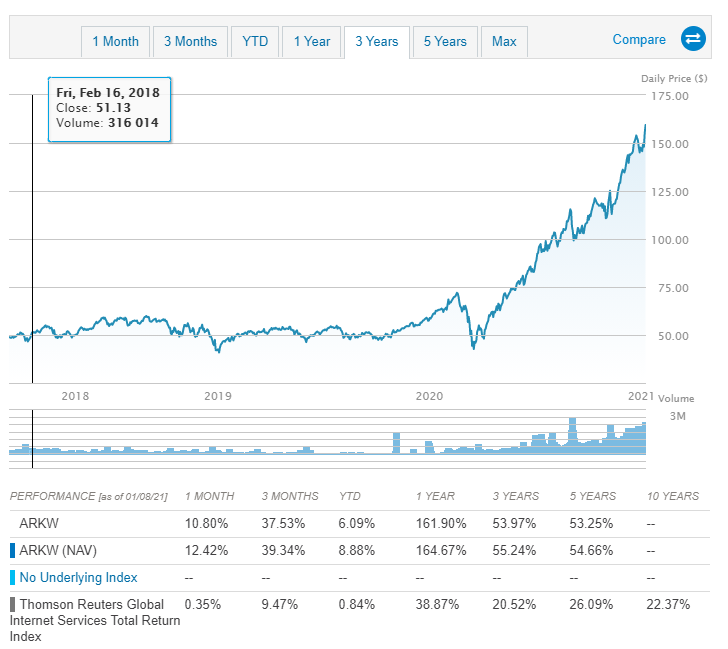The height and width of the screenshot is (649, 728).
Task: Click the 3M volume axis label
Action: 677,416
